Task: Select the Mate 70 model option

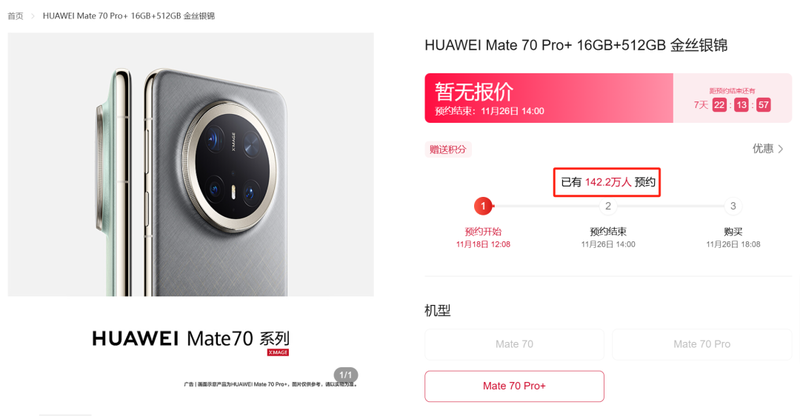Action: 514,345
